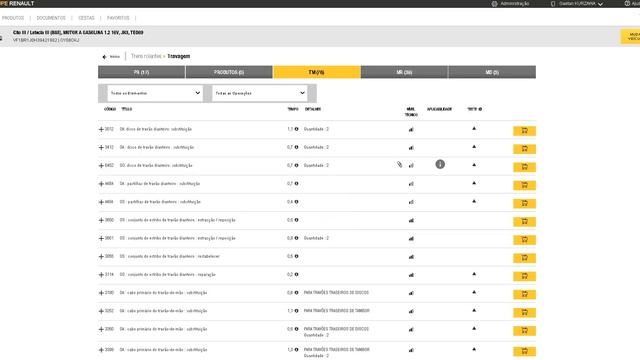The image size is (640, 360).
Task: Select the highlighted TM tab
Action: [x=317, y=72]
